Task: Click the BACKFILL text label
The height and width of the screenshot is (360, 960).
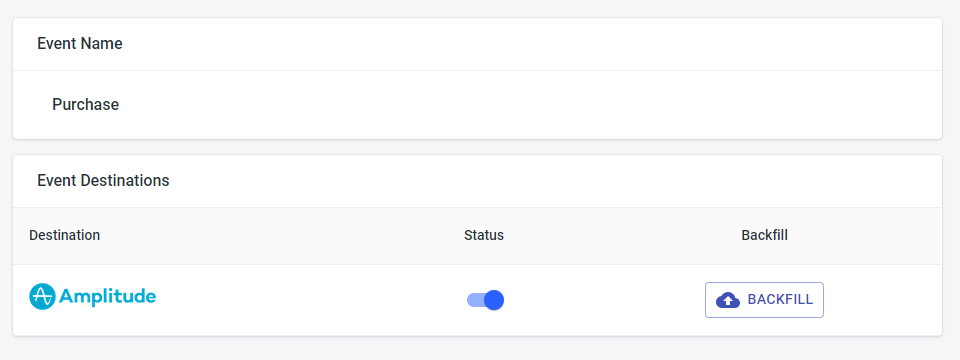Action: point(780,300)
